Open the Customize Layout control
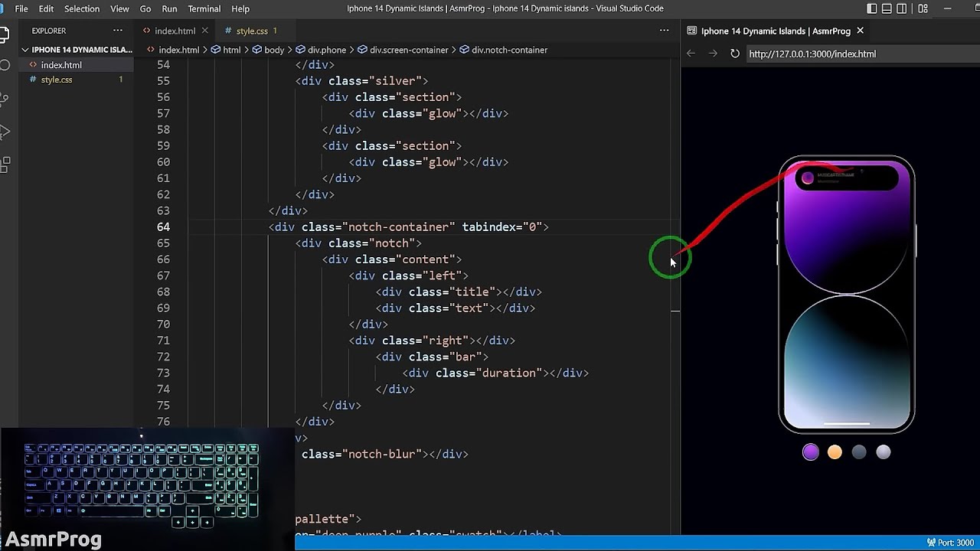The width and height of the screenshot is (980, 551). click(923, 8)
